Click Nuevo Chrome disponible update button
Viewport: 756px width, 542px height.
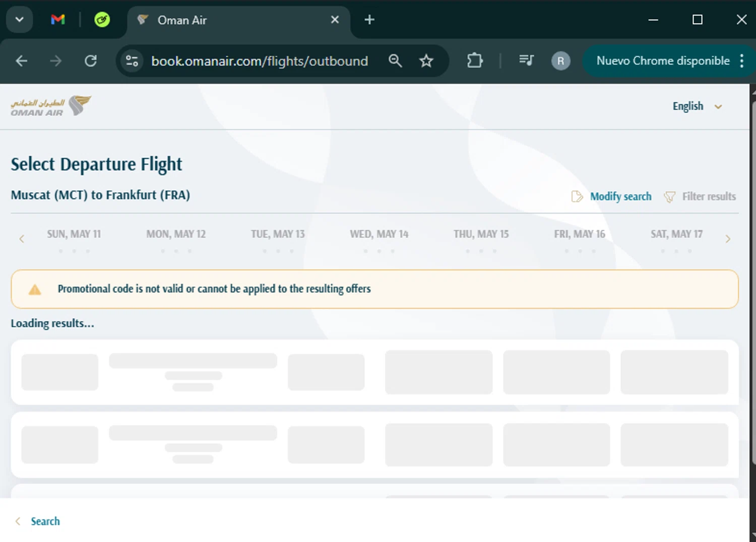pyautogui.click(x=663, y=61)
